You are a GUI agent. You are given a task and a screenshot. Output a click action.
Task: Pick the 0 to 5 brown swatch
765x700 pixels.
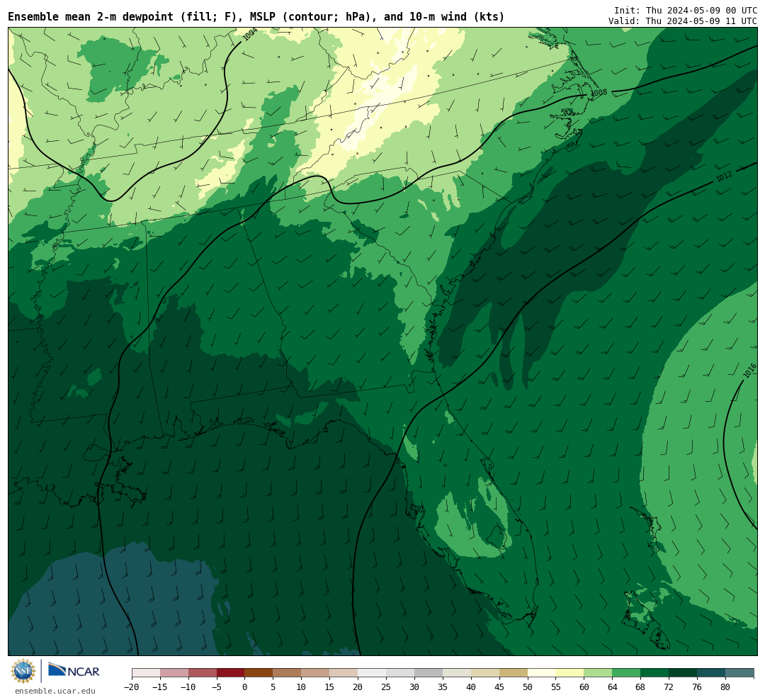(x=259, y=673)
